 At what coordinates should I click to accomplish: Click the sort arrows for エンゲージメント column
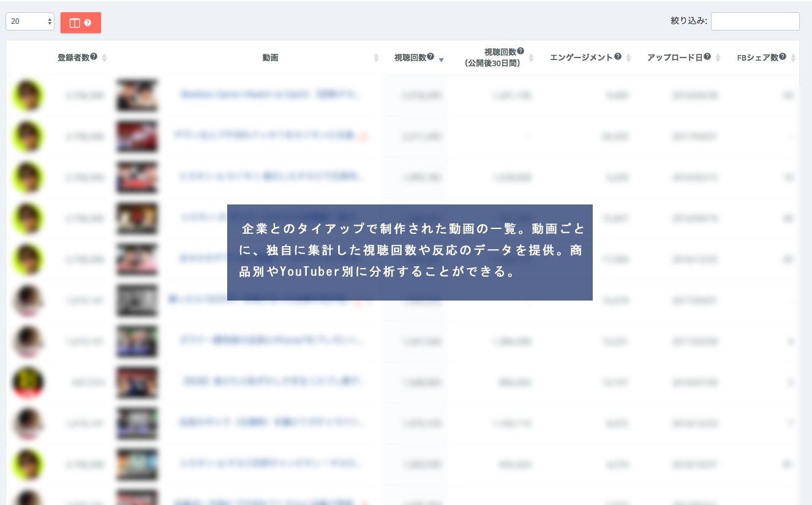[x=628, y=58]
